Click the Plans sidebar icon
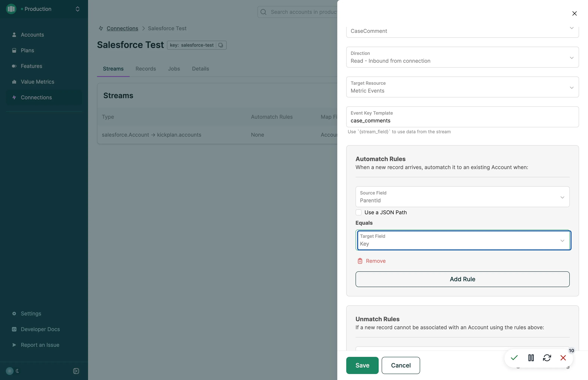This screenshot has height=380, width=588. click(x=14, y=50)
